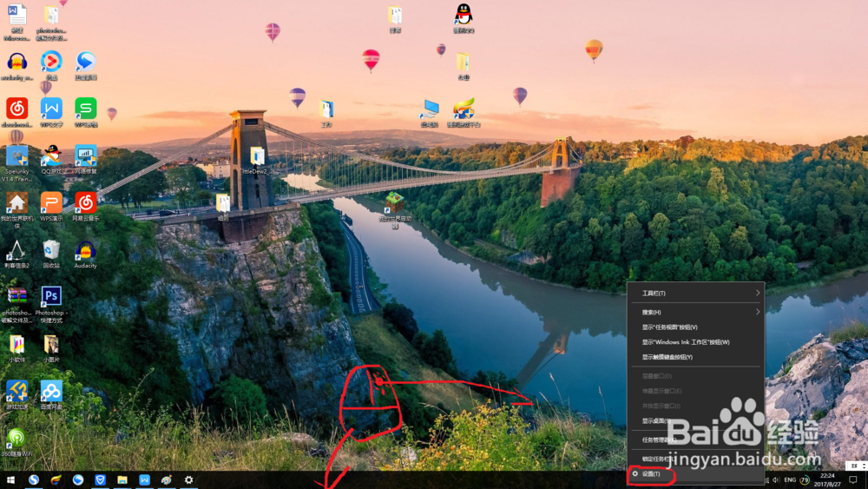Viewport: 868px width, 489px height.
Task: Open the Windows Start button
Action: point(10,479)
